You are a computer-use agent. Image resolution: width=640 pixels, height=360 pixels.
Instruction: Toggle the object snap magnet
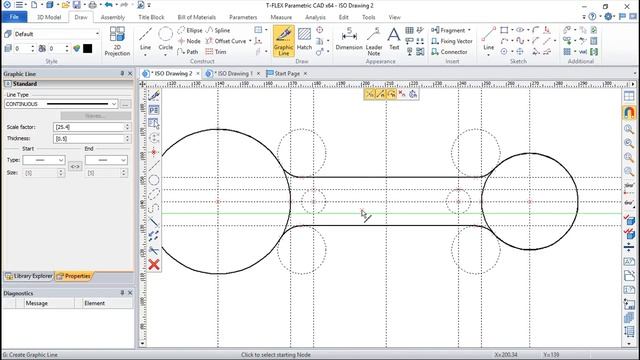coord(629,112)
